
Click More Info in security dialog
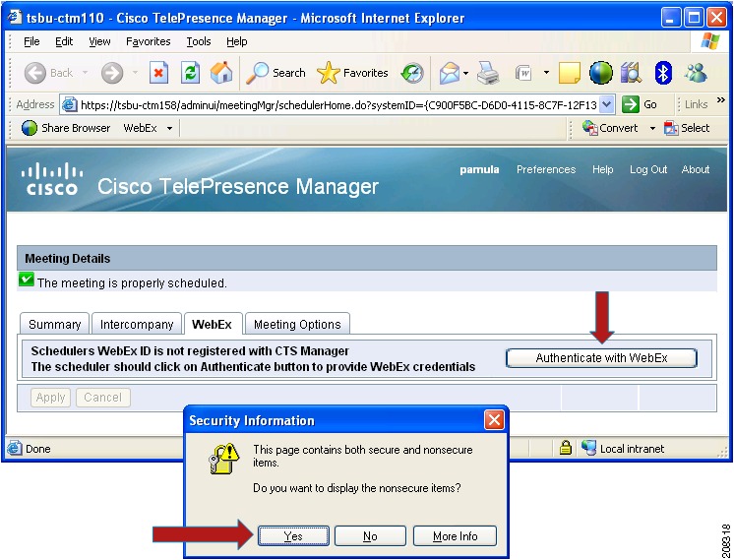[x=455, y=536]
